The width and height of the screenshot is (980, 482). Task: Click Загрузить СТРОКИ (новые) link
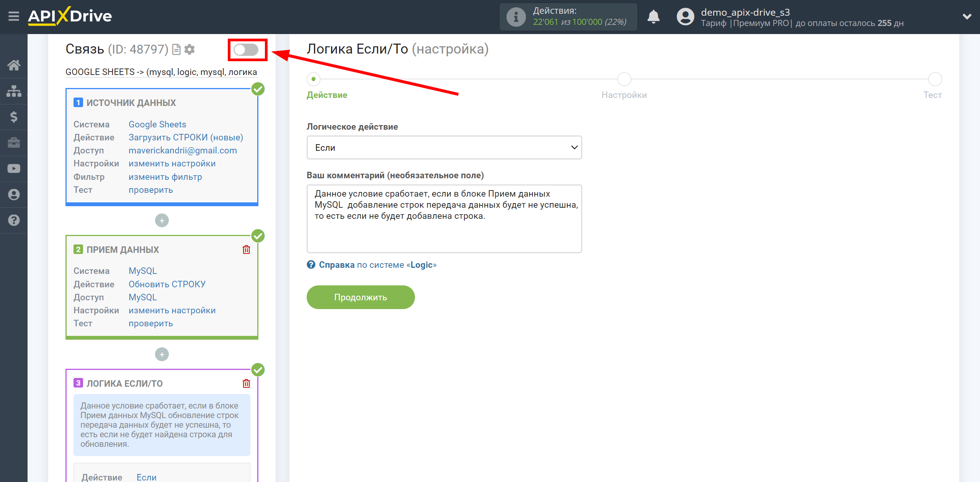point(186,137)
